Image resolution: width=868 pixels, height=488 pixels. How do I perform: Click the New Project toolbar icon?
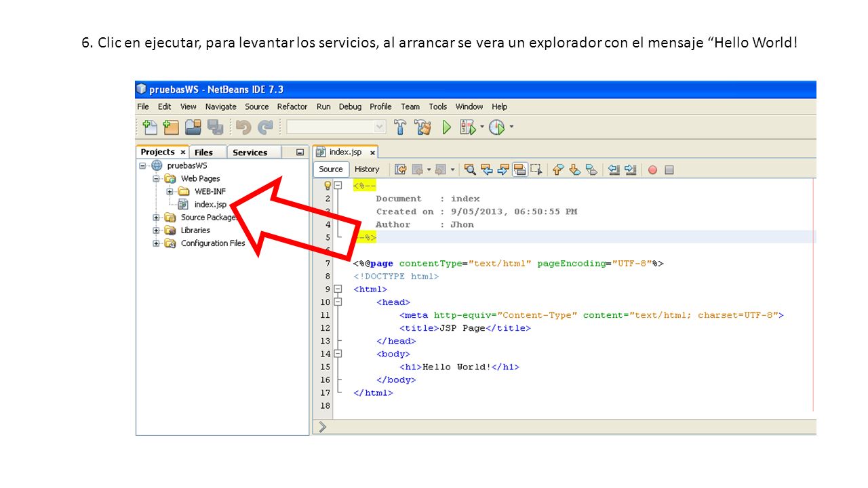171,127
